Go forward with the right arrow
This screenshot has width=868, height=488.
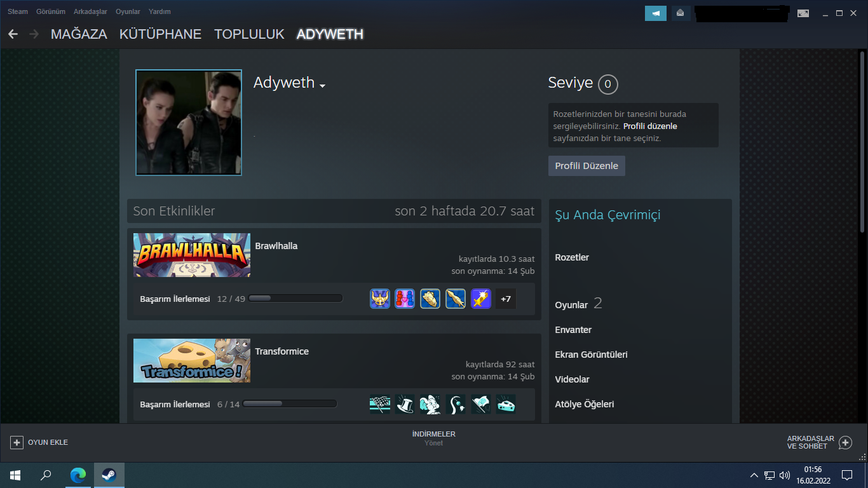click(x=34, y=34)
